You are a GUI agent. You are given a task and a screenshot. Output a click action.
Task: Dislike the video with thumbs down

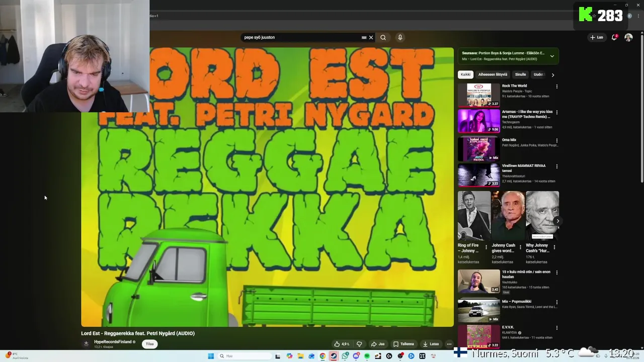(359, 344)
